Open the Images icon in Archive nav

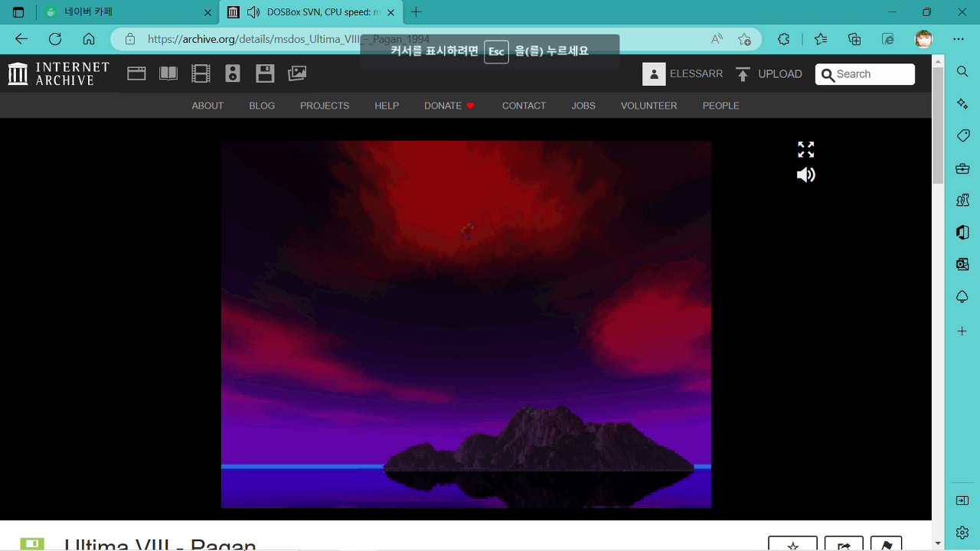coord(297,73)
